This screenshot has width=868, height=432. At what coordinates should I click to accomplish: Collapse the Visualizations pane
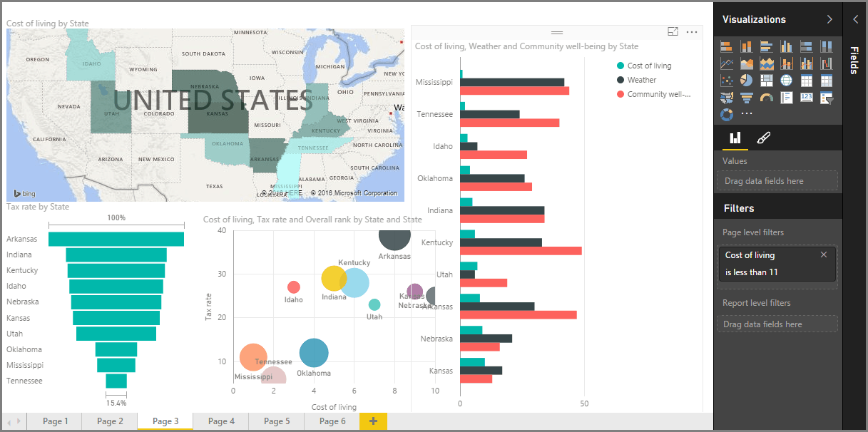coord(829,19)
